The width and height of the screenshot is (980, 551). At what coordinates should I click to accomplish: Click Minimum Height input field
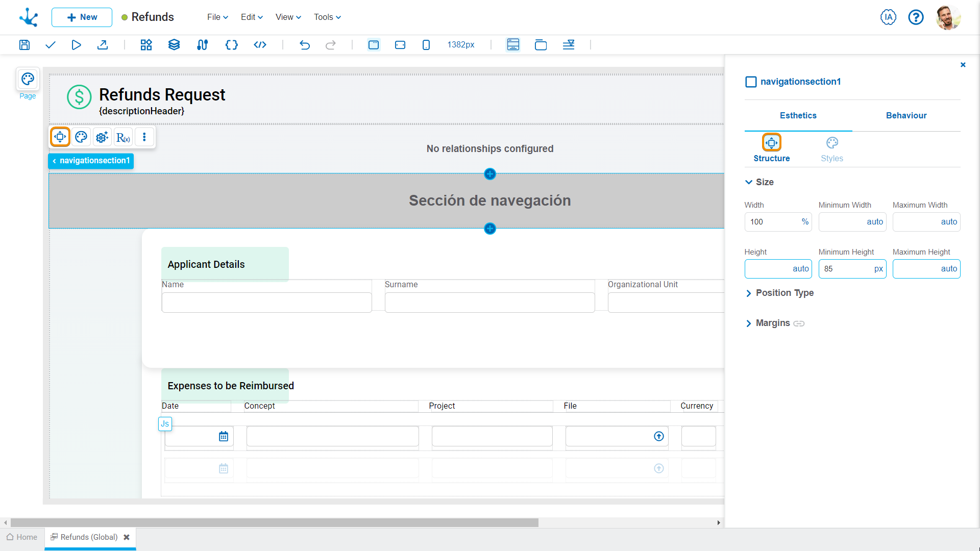tap(851, 269)
